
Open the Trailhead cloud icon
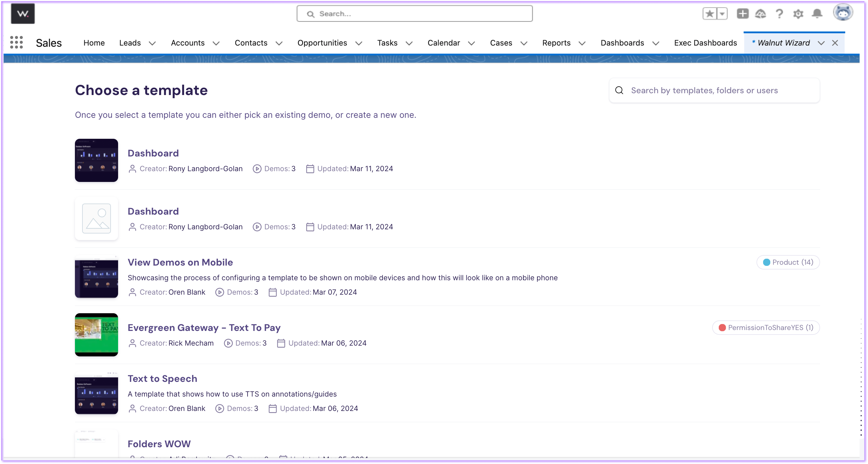click(760, 14)
